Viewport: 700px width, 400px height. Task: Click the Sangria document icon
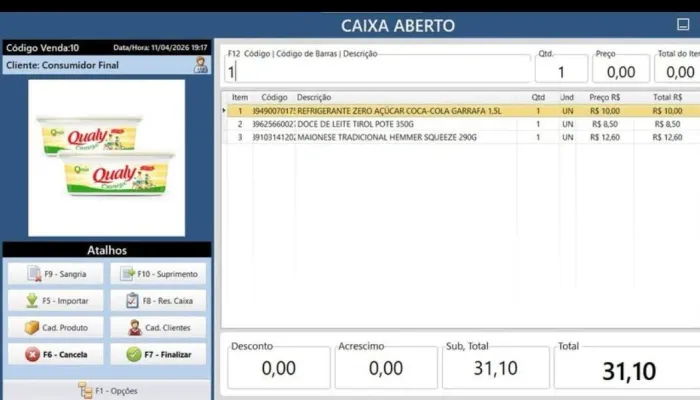pos(34,273)
